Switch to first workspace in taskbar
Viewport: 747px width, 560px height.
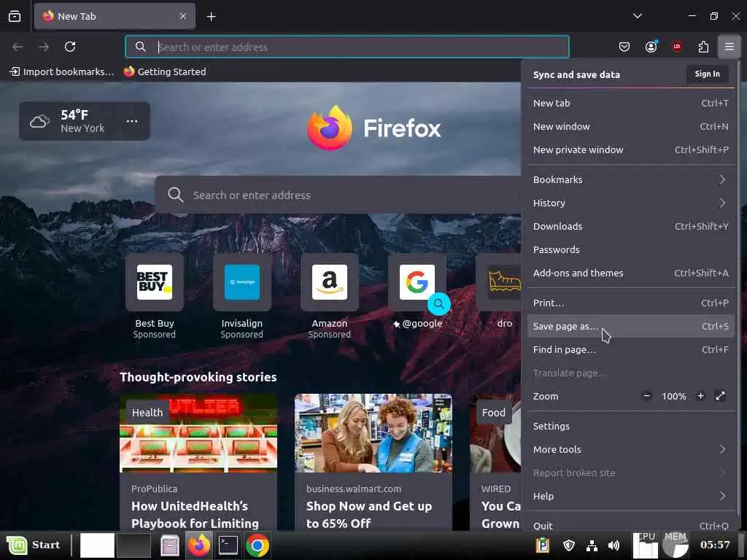point(97,545)
